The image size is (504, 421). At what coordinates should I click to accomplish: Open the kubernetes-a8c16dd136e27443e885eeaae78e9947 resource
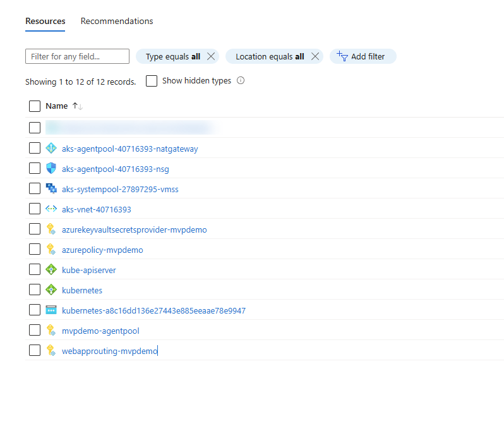coord(153,310)
